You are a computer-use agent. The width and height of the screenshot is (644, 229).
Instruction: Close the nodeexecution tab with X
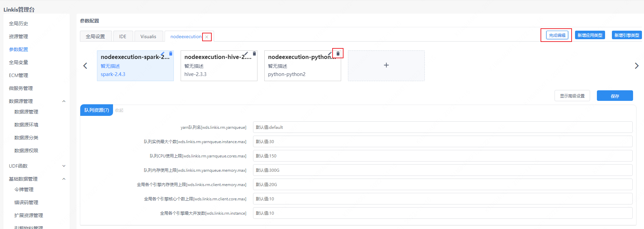pos(207,37)
